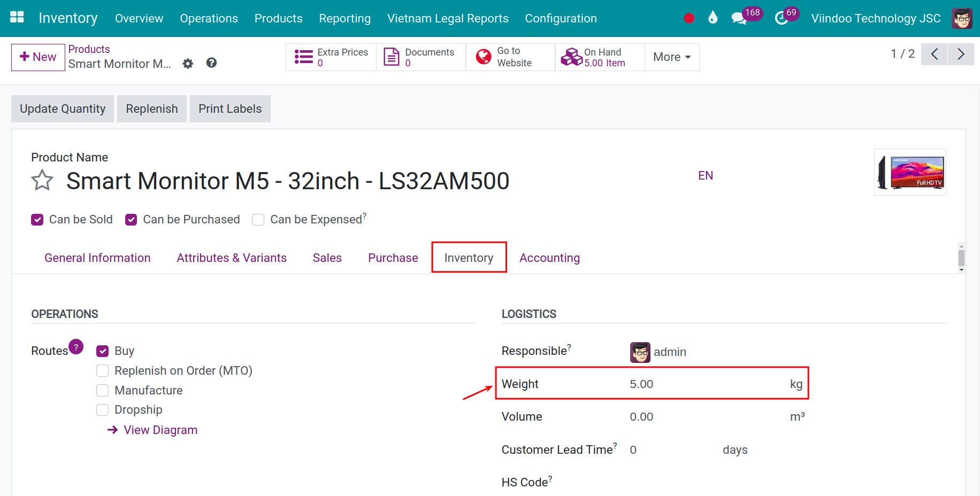Viewport: 980px width, 496px height.
Task: Go back via Products breadcrumb link
Action: point(89,49)
